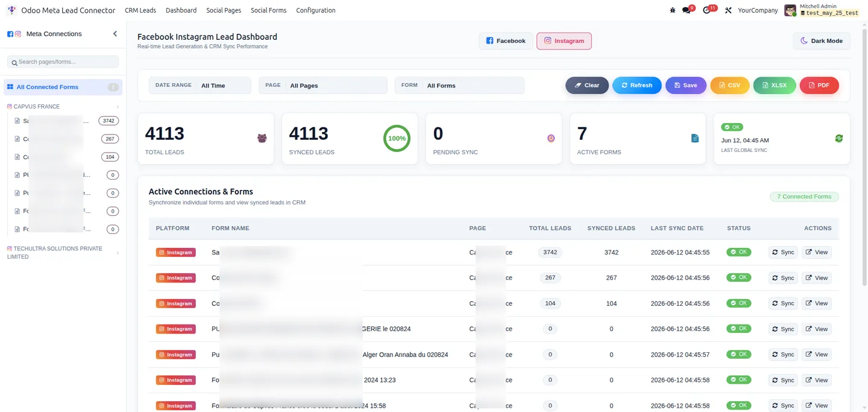
Task: Click the 100% synced progress ring
Action: [x=397, y=138]
